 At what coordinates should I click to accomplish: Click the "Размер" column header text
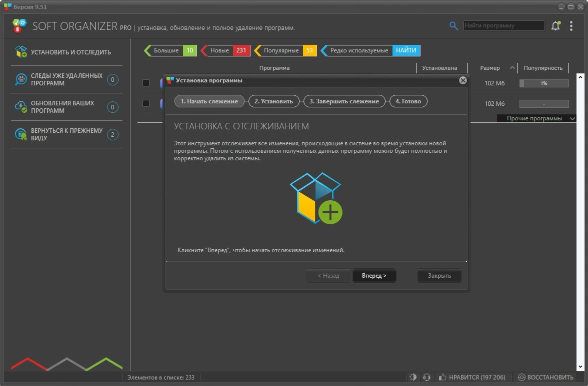490,68
